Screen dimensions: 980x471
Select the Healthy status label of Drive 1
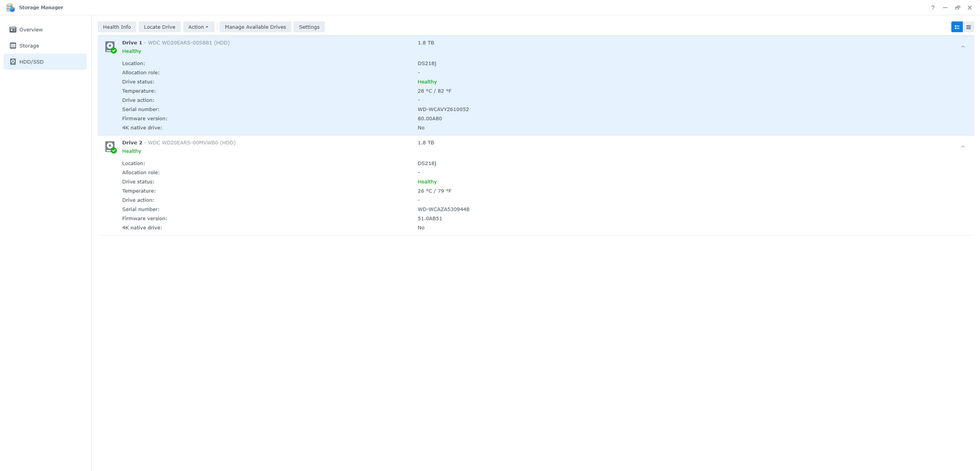131,50
